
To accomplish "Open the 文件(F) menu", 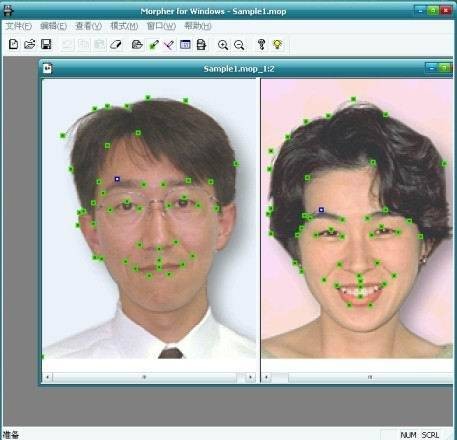I will [19, 26].
